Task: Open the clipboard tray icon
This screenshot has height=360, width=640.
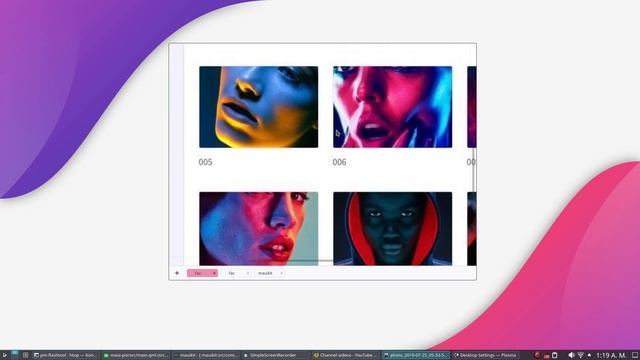Action: click(554, 355)
